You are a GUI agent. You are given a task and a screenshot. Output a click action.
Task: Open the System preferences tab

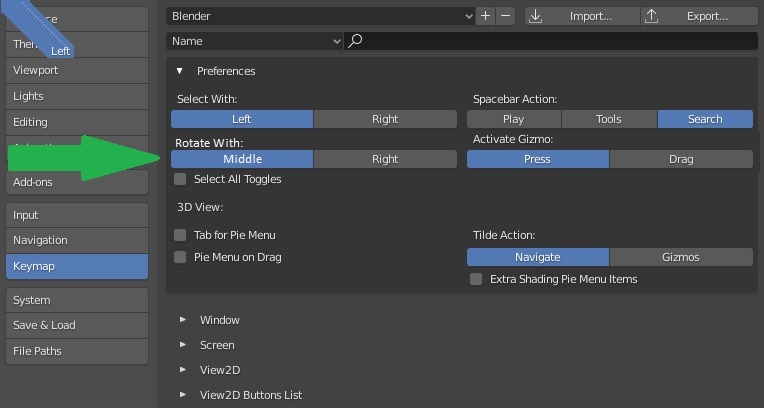coord(77,300)
